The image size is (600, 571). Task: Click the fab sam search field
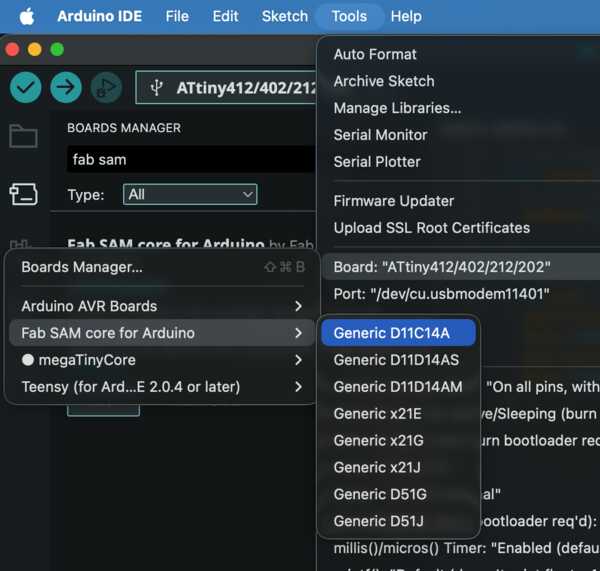(x=191, y=160)
